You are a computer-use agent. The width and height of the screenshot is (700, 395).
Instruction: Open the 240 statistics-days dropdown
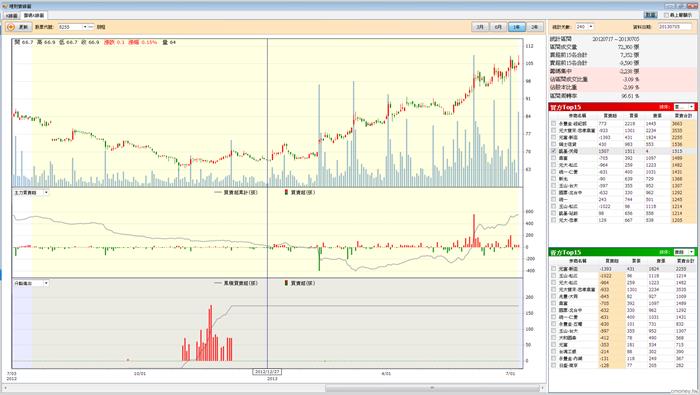(591, 27)
